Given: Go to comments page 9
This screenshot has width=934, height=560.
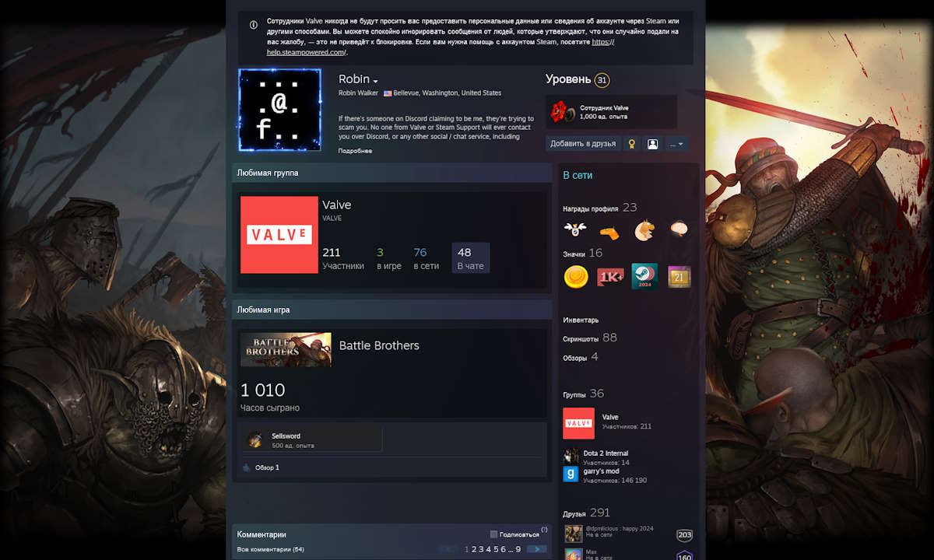Looking at the screenshot, I should tap(518, 549).
